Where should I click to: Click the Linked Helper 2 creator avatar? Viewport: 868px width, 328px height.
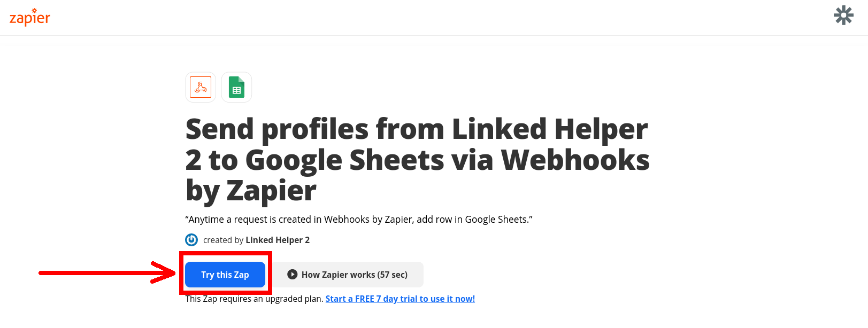[x=191, y=240]
